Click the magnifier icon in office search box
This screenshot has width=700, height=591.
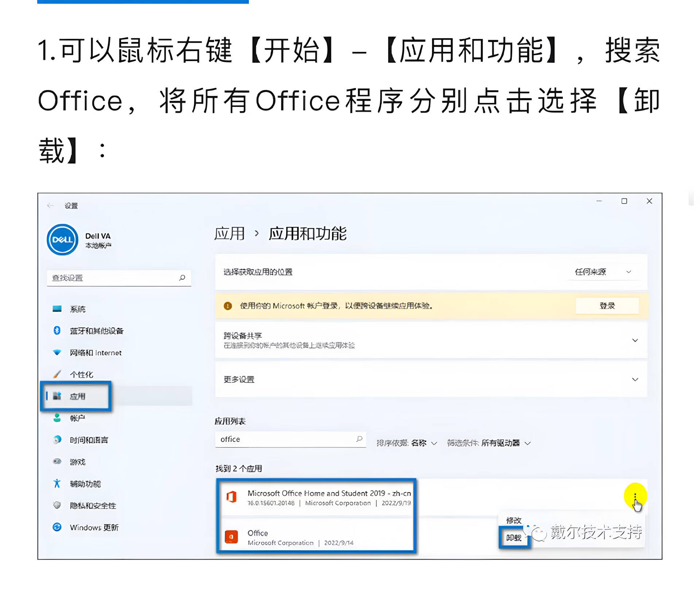359,439
